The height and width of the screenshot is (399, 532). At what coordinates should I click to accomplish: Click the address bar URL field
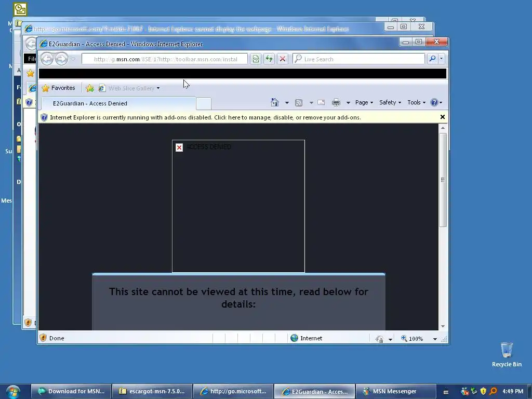click(165, 59)
